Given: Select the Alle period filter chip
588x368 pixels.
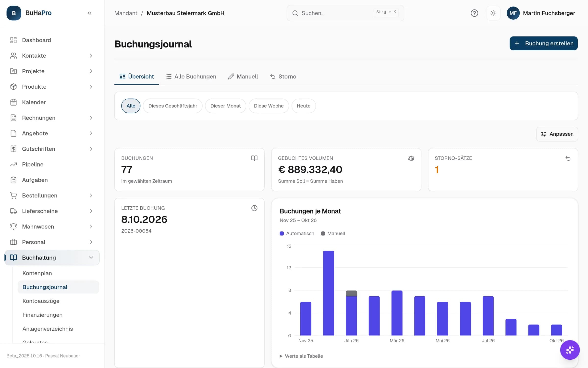Looking at the screenshot, I should (131, 106).
